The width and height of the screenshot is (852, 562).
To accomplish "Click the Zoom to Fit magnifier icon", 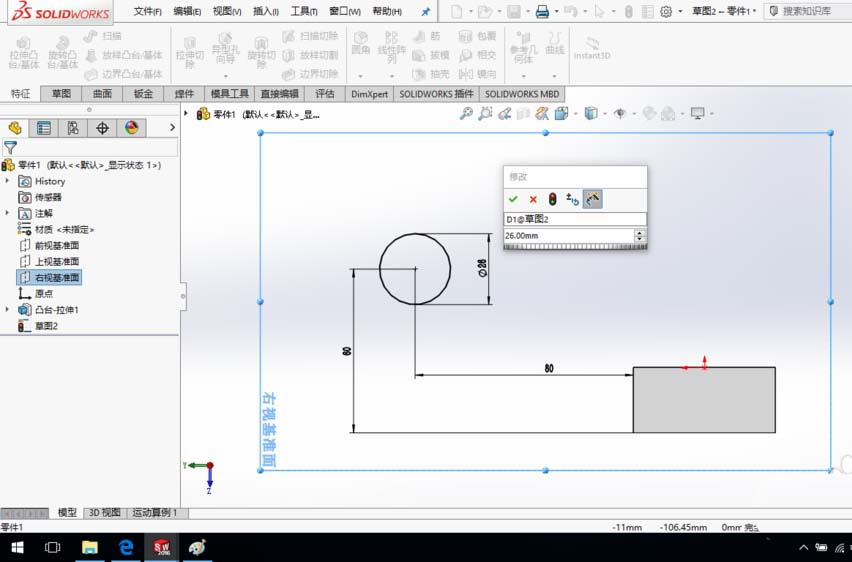I will tap(466, 114).
